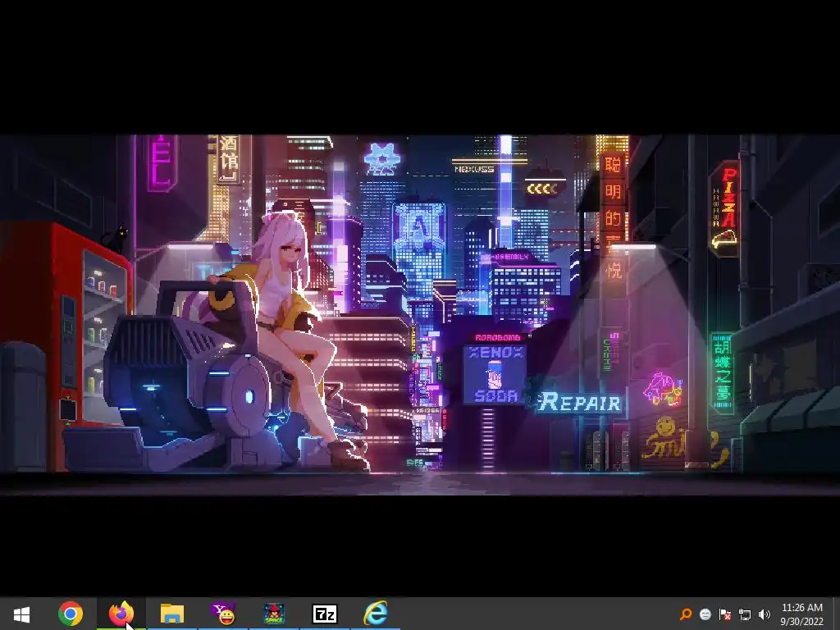Open 7-Zip from the taskbar
This screenshot has width=840, height=630.
325,614
